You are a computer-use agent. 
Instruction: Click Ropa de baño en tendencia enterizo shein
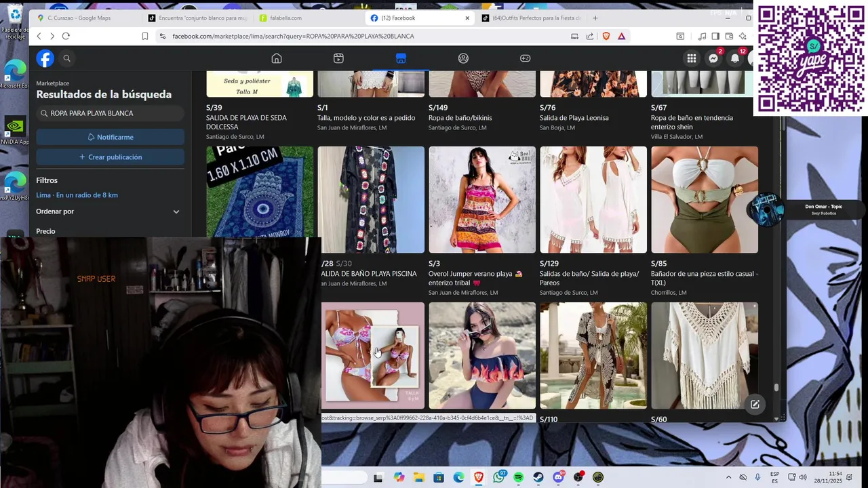tap(692, 122)
